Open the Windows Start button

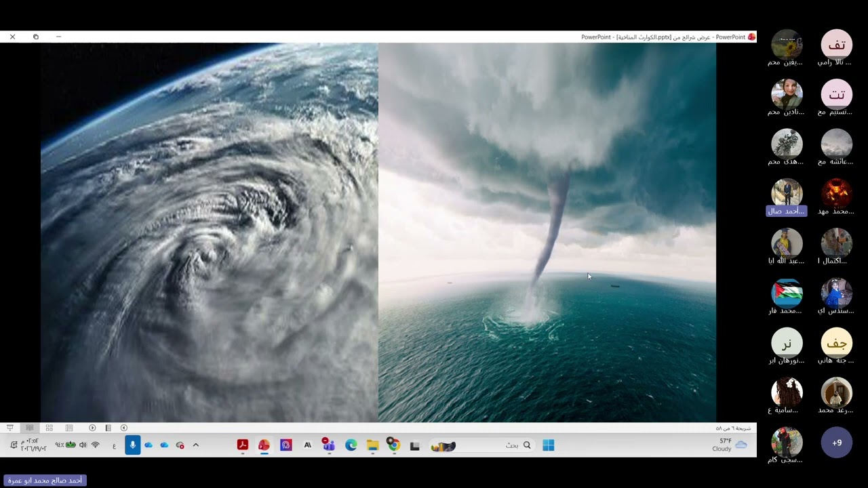tap(549, 445)
